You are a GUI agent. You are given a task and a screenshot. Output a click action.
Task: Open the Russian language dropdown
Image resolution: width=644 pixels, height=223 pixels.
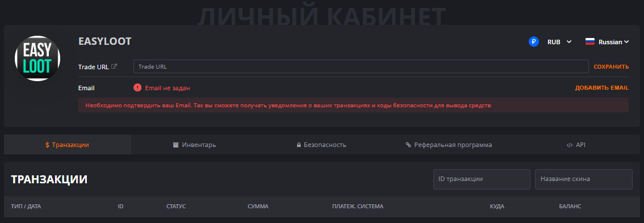(x=613, y=42)
